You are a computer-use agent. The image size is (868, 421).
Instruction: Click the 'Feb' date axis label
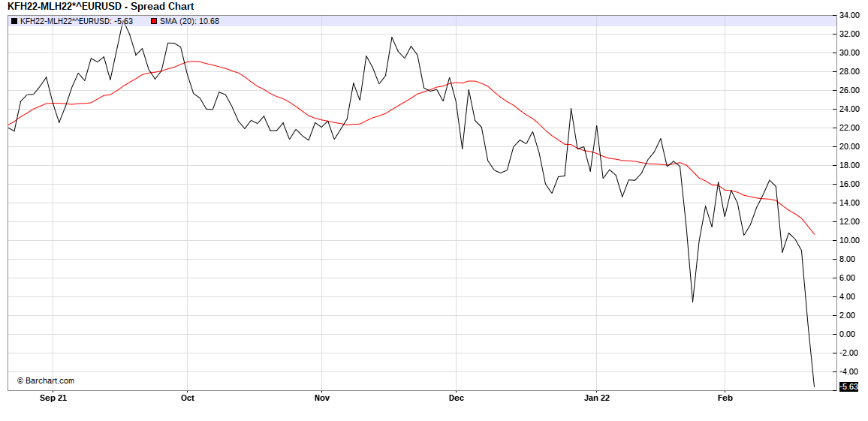pyautogui.click(x=724, y=398)
